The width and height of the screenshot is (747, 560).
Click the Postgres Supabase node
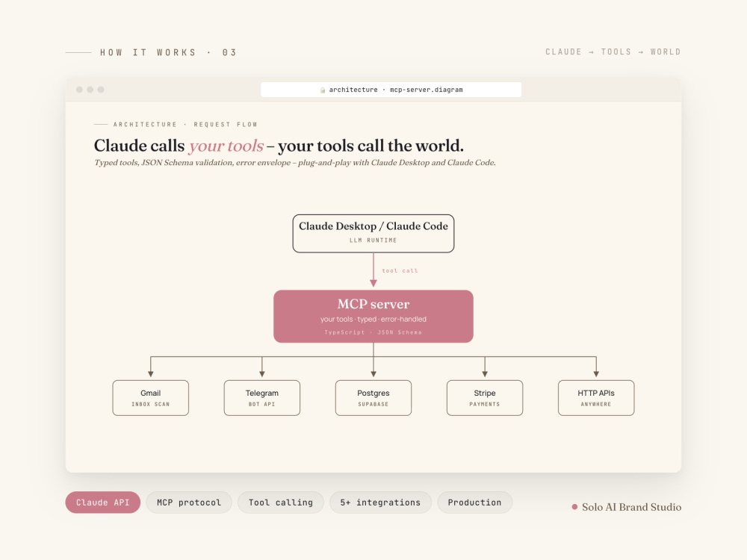point(373,398)
